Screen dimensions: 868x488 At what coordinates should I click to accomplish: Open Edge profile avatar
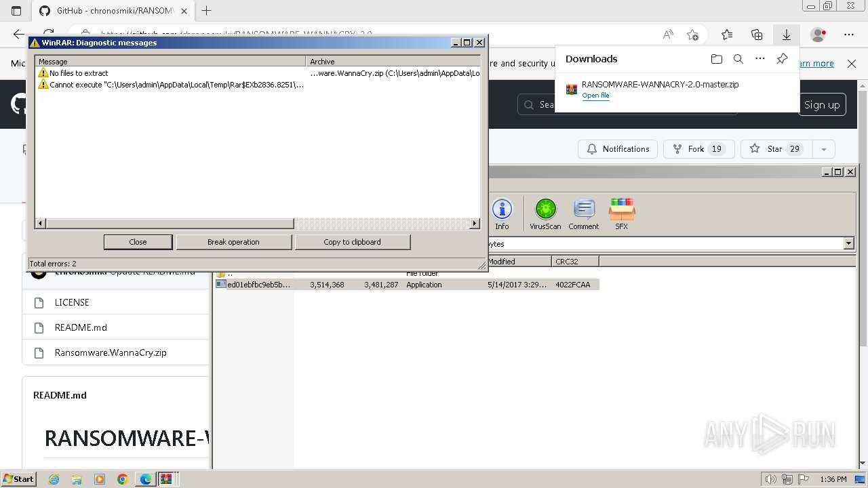[x=818, y=35]
